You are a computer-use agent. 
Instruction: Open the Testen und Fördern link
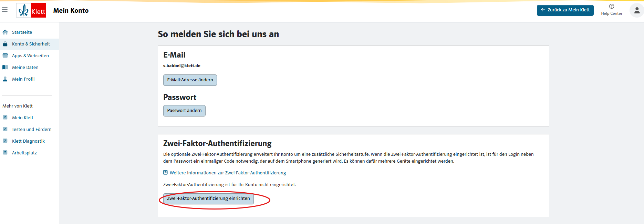[32, 129]
